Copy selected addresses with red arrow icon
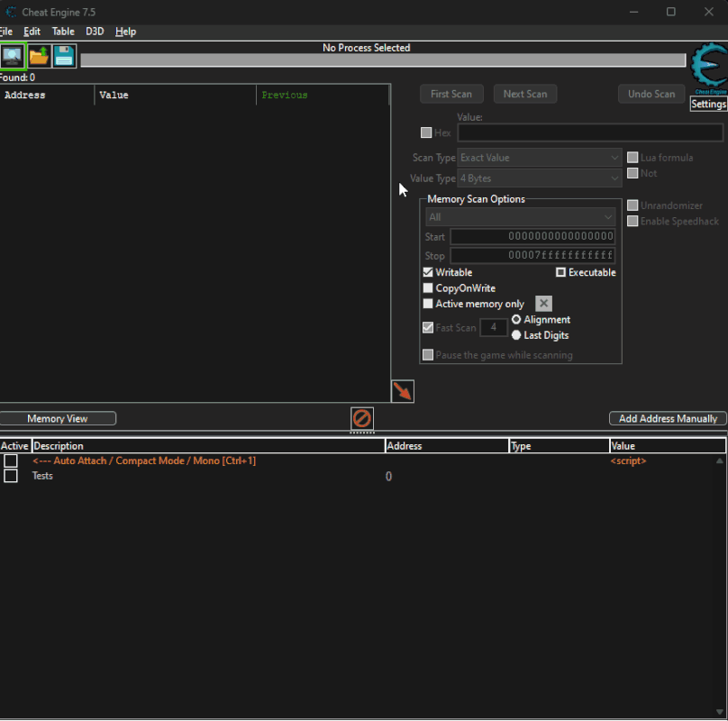 click(403, 391)
